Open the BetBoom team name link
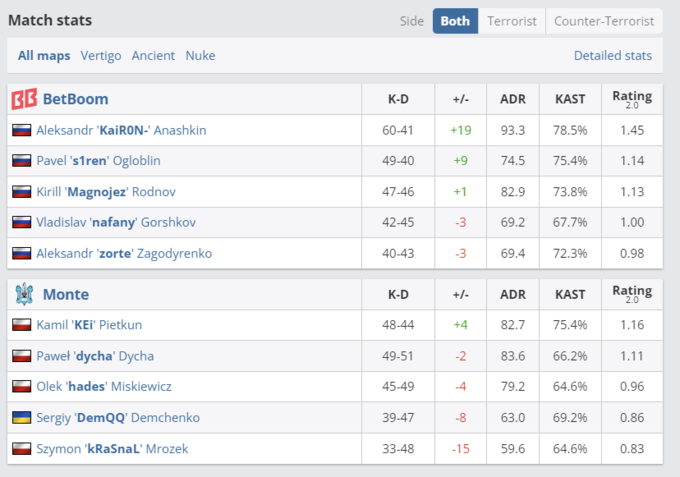 [76, 99]
